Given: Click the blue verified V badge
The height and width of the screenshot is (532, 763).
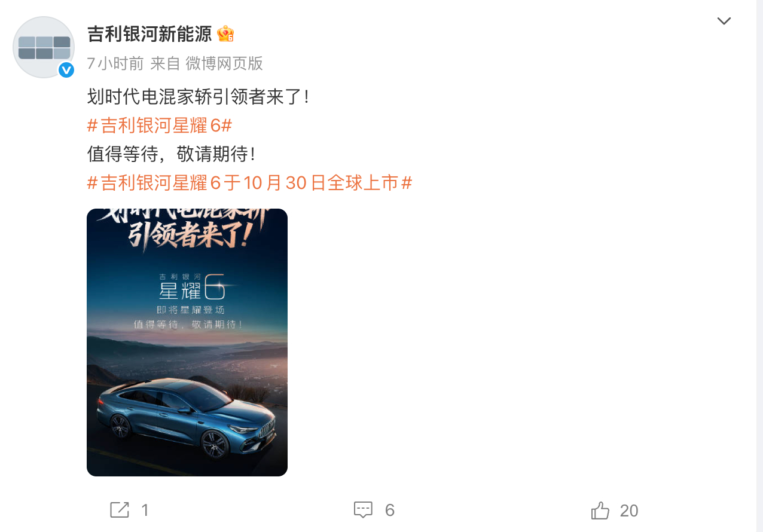Looking at the screenshot, I should point(66,70).
